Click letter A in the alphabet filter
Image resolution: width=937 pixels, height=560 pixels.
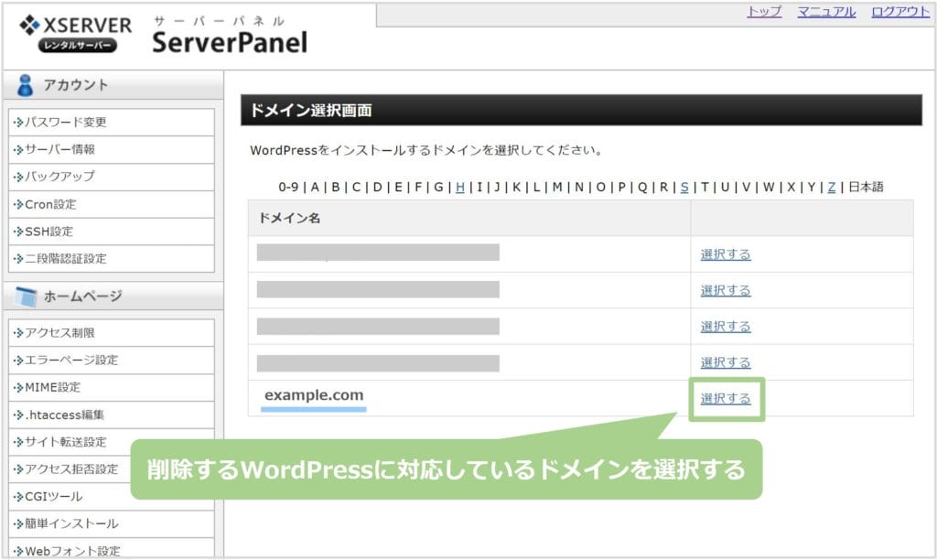[x=315, y=187]
